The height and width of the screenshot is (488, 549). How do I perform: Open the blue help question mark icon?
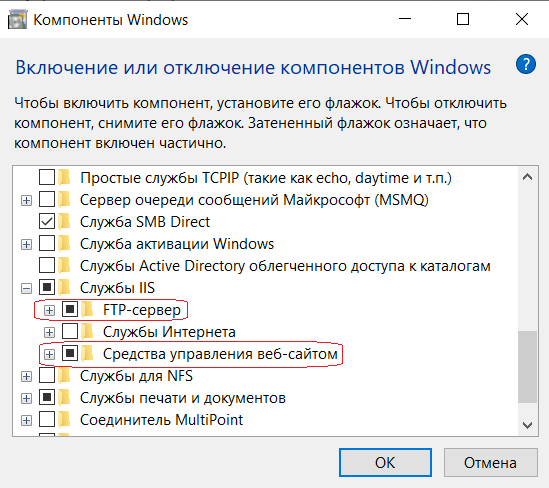526,64
